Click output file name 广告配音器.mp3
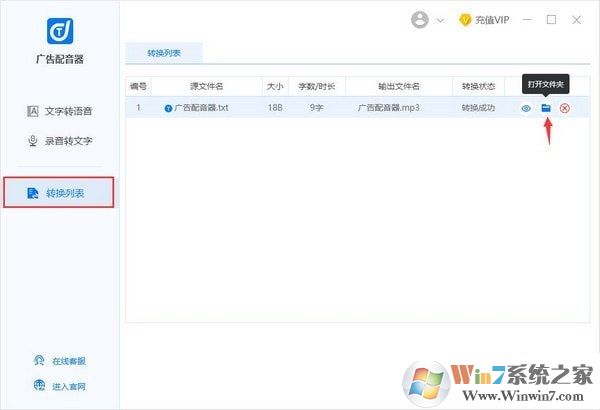600x410 pixels. pyautogui.click(x=388, y=108)
